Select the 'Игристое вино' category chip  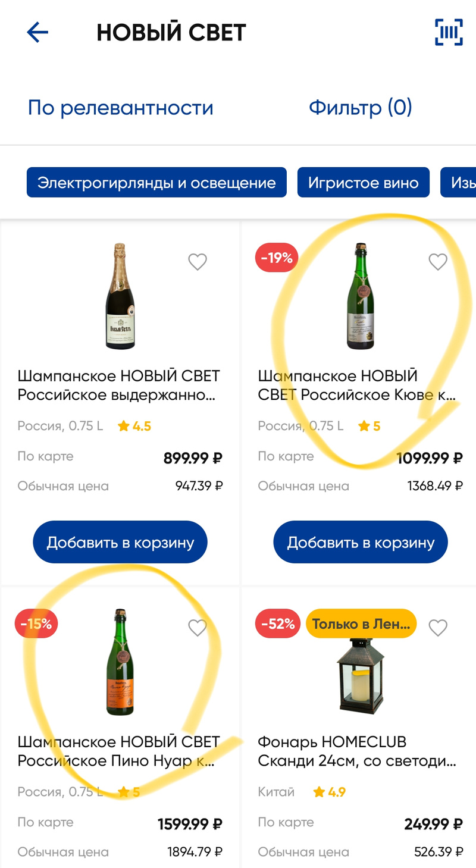click(363, 183)
